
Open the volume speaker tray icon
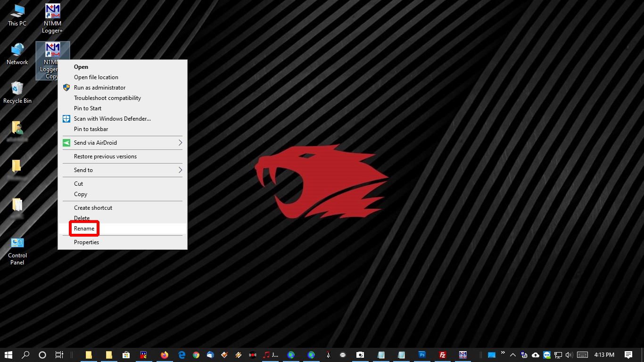569,355
